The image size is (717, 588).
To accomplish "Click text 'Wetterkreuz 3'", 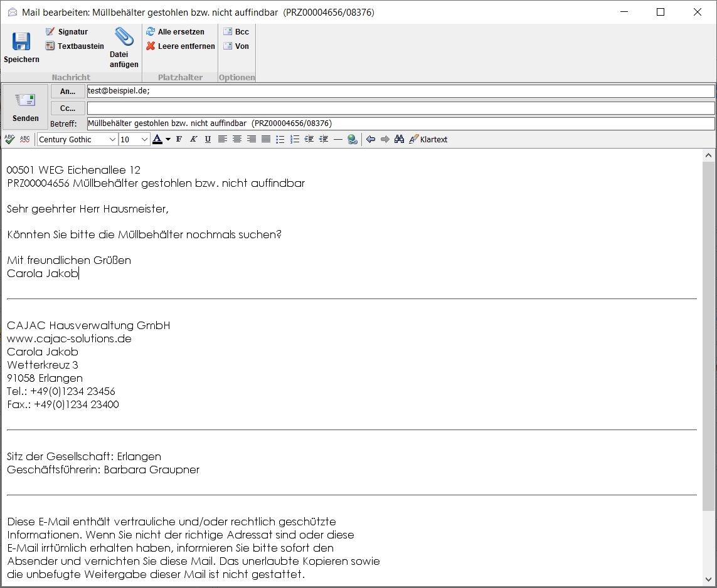I will tap(43, 365).
